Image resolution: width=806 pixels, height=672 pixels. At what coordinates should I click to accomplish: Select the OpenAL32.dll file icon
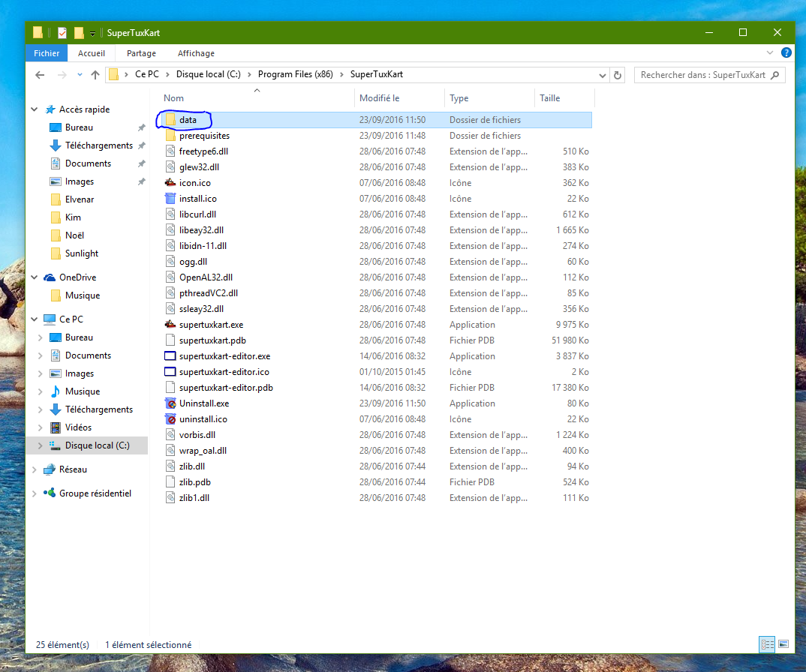tap(170, 277)
